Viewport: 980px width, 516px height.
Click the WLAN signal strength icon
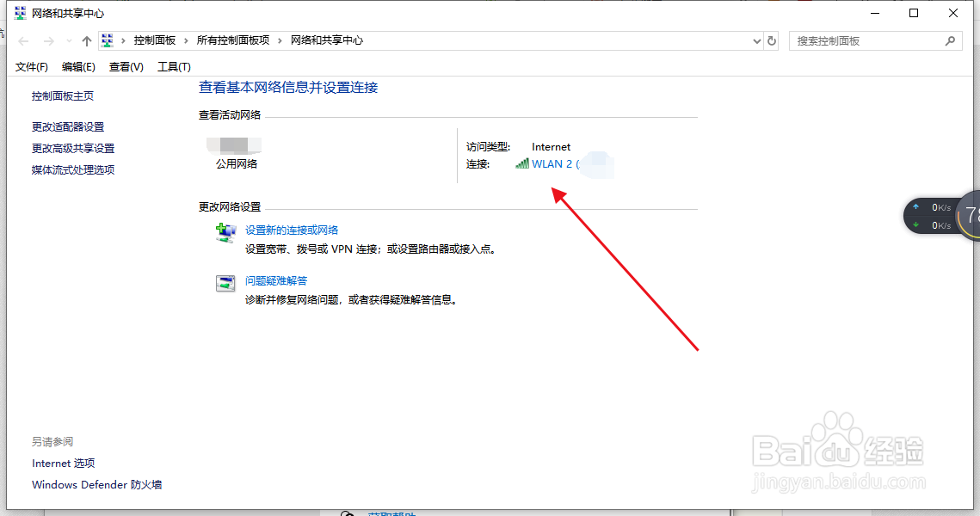pos(522,163)
